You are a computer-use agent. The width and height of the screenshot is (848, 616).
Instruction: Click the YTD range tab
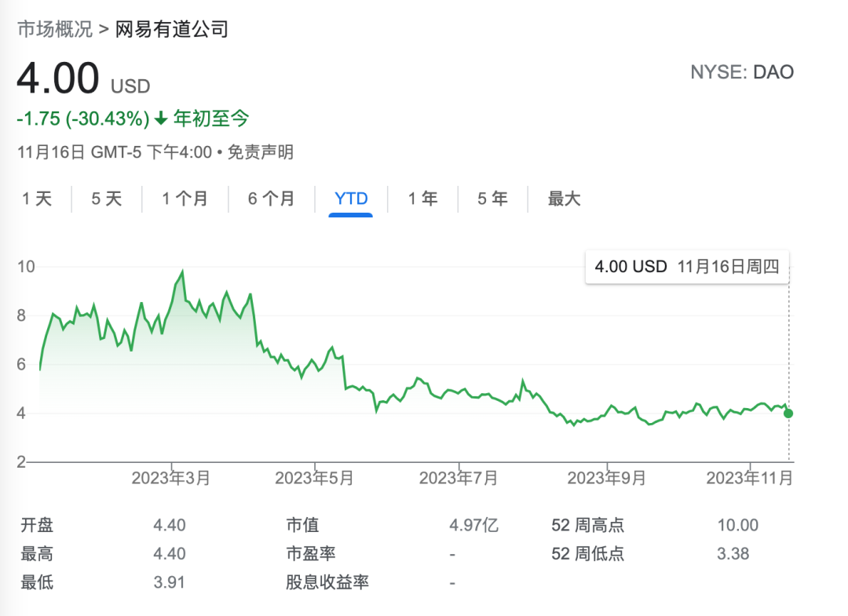pyautogui.click(x=351, y=199)
